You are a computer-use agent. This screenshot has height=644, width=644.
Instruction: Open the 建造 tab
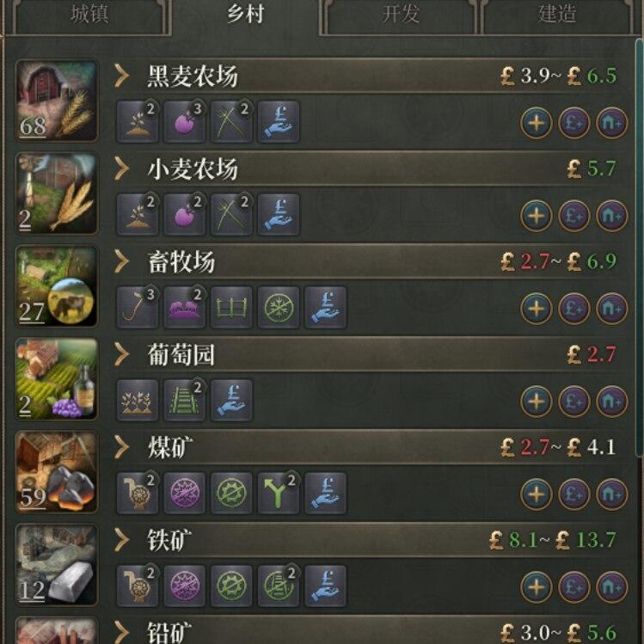(x=557, y=15)
